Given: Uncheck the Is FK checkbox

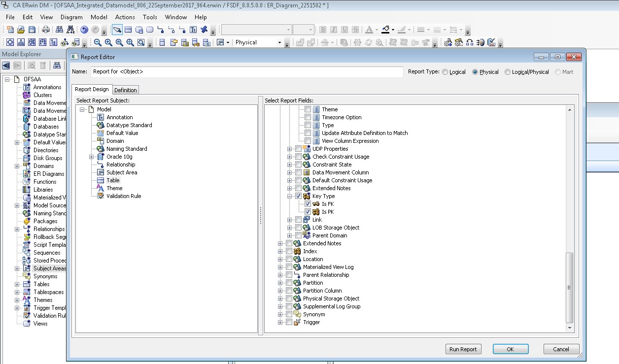Looking at the screenshot, I should click(x=307, y=203).
